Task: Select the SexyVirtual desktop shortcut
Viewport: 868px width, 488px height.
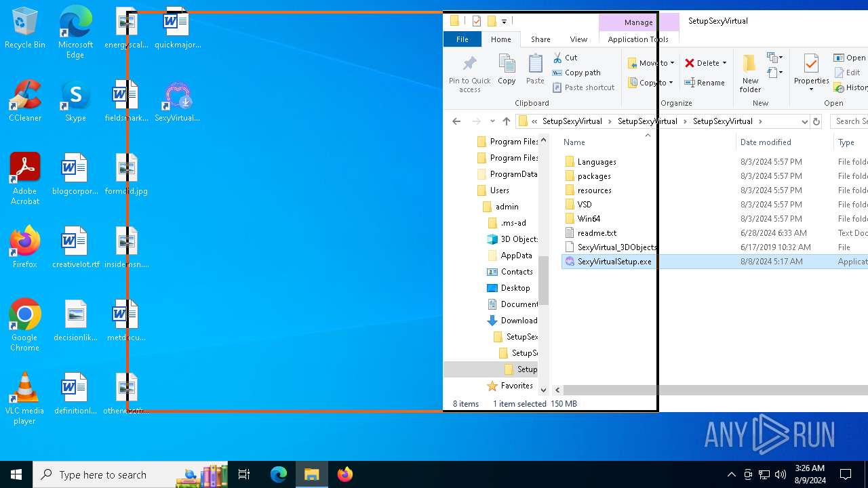Action: click(x=177, y=102)
